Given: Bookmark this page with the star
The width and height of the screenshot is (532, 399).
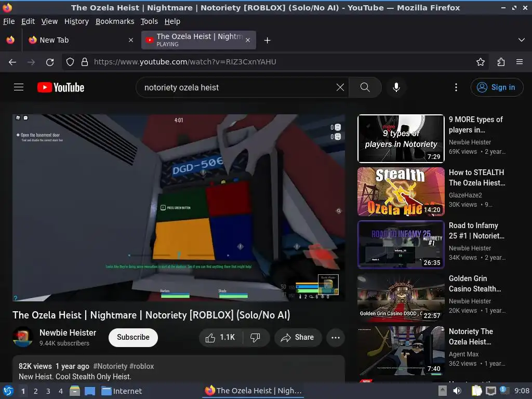Looking at the screenshot, I should (481, 62).
